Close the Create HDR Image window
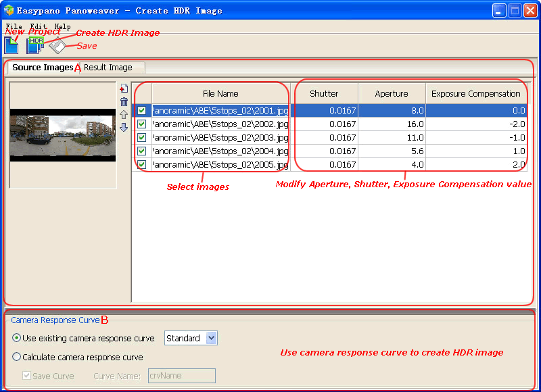541x392 pixels. click(x=530, y=10)
